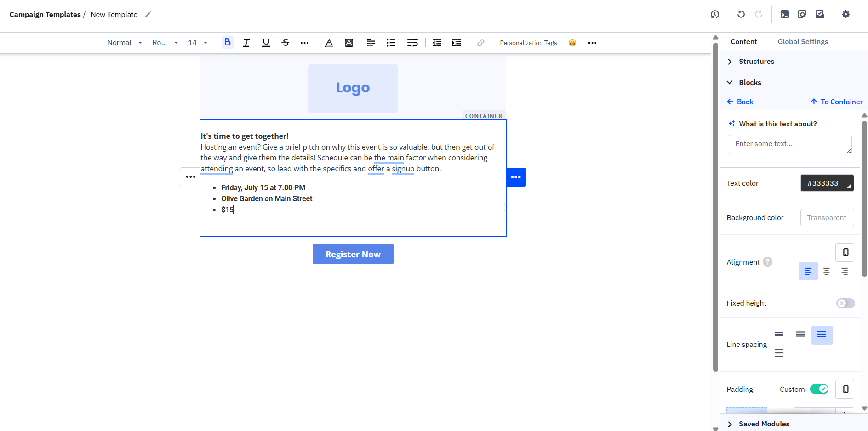Apply underline formatting

tap(266, 43)
